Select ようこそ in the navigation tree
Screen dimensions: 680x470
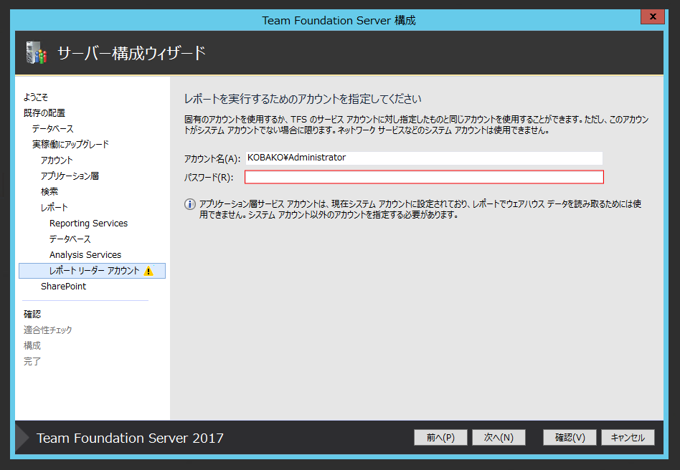[x=36, y=97]
